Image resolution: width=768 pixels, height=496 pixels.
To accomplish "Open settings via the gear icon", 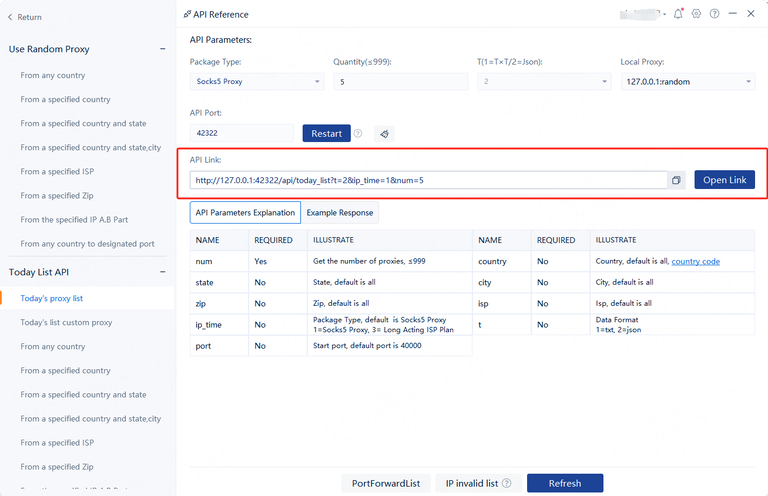I will click(x=696, y=14).
